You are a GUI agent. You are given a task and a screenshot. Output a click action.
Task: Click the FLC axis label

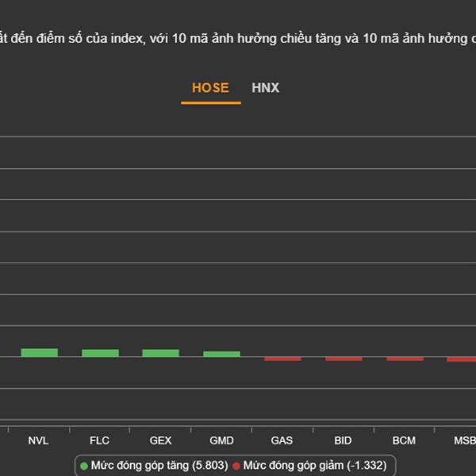(100, 440)
